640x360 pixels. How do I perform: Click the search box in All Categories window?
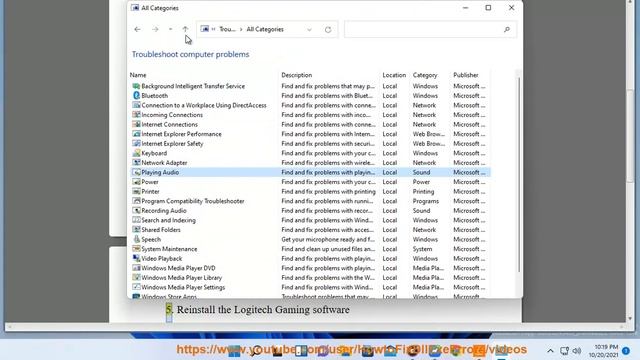click(x=430, y=29)
